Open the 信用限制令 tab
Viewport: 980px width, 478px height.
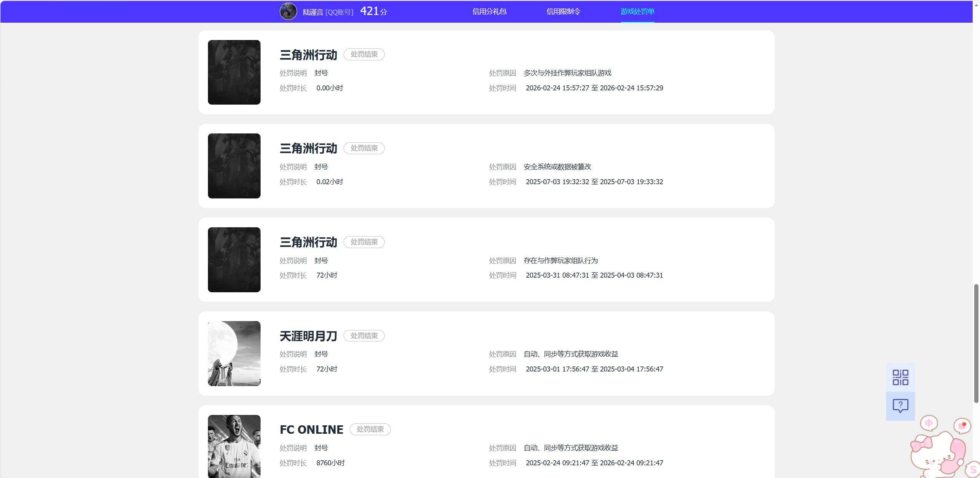pos(563,12)
